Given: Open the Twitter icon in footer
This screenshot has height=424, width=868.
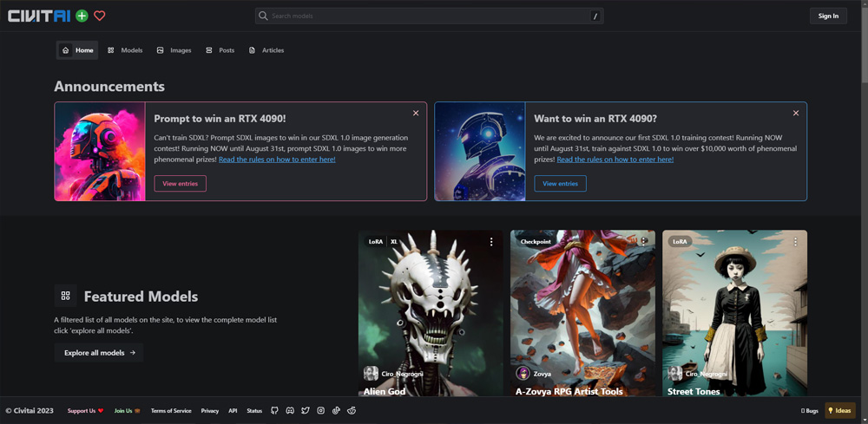Looking at the screenshot, I should (x=306, y=410).
